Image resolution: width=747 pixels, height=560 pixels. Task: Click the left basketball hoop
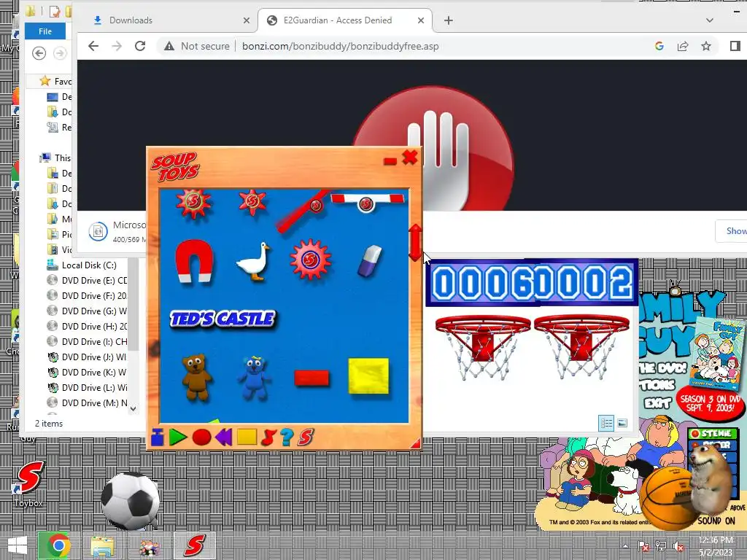click(483, 347)
